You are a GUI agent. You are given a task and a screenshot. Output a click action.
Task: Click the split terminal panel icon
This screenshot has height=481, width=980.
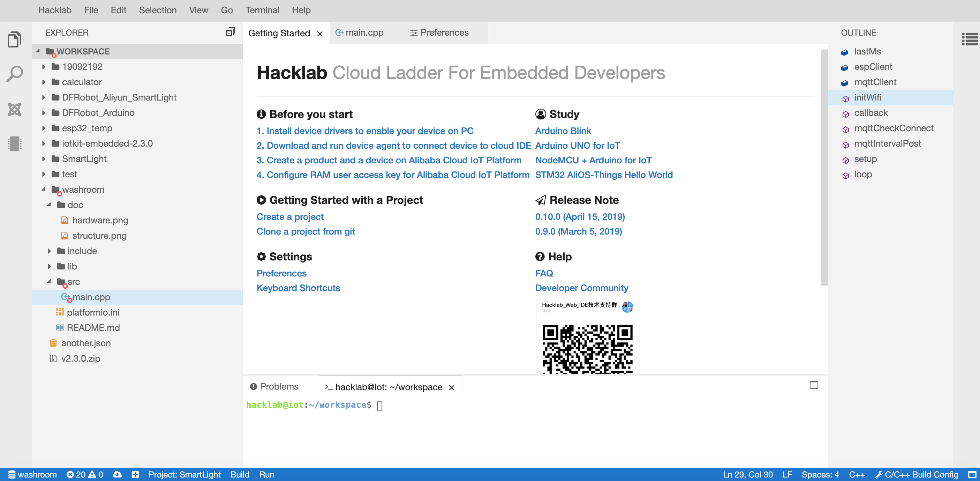(814, 385)
